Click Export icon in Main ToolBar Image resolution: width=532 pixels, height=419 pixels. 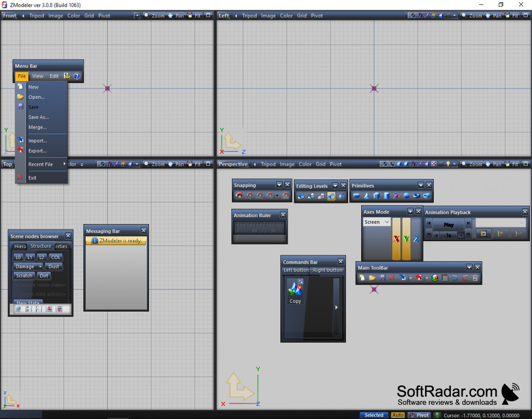[x=419, y=278]
